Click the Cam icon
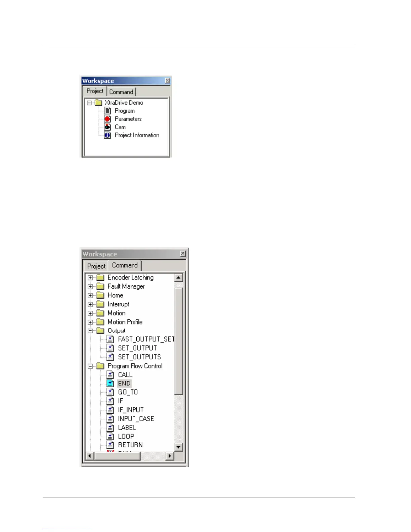411x532 pixels. pos(107,127)
